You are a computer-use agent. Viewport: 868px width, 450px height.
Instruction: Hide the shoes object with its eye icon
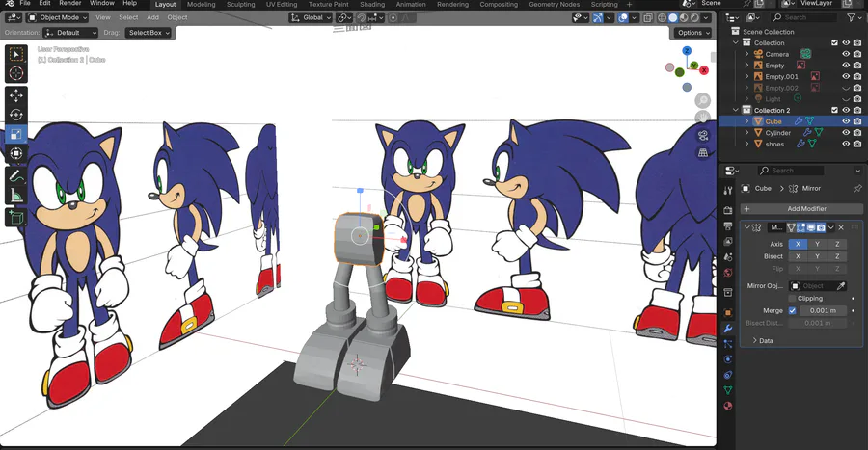tap(846, 144)
